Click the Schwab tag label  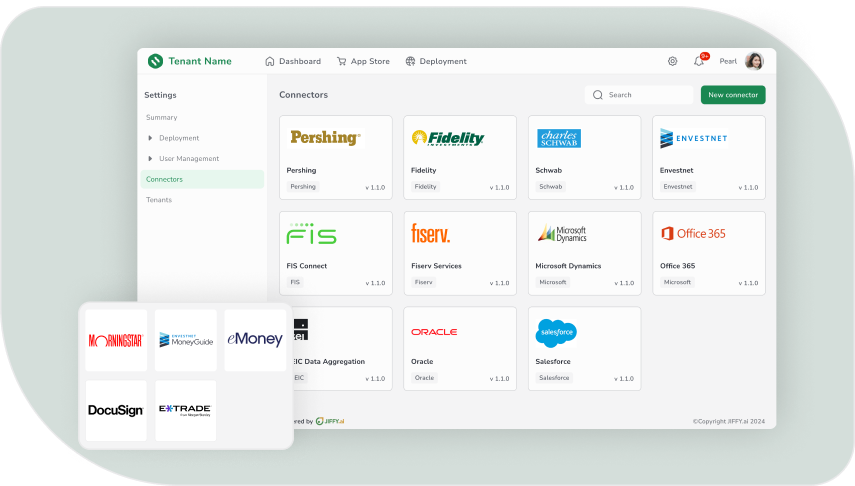point(550,187)
